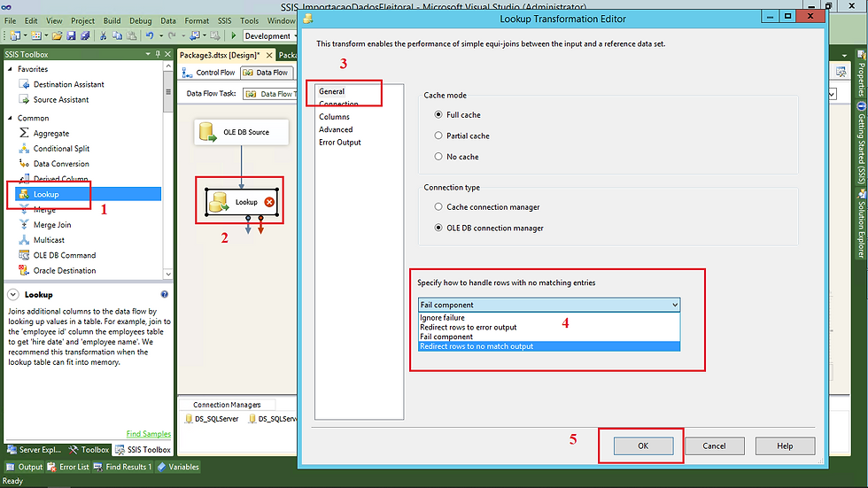Close the SSIS Toolbox panel
This screenshot has width=868, height=488.
(x=167, y=54)
